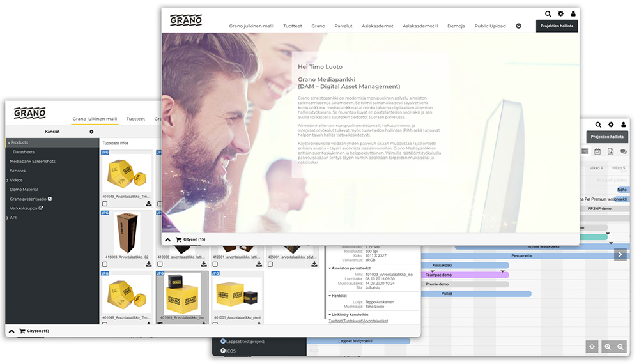639x364 pixels.
Task: Expand basket bar chevron in front window
Action: click(167, 240)
